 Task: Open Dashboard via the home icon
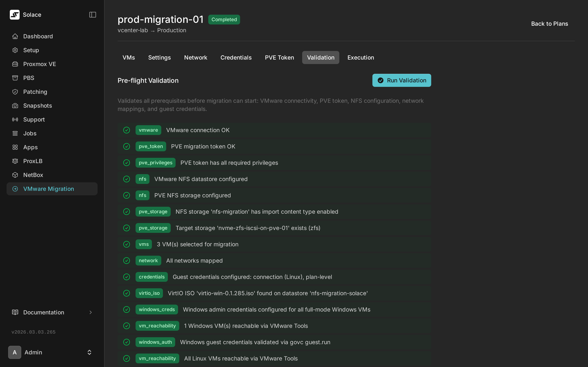coord(15,36)
